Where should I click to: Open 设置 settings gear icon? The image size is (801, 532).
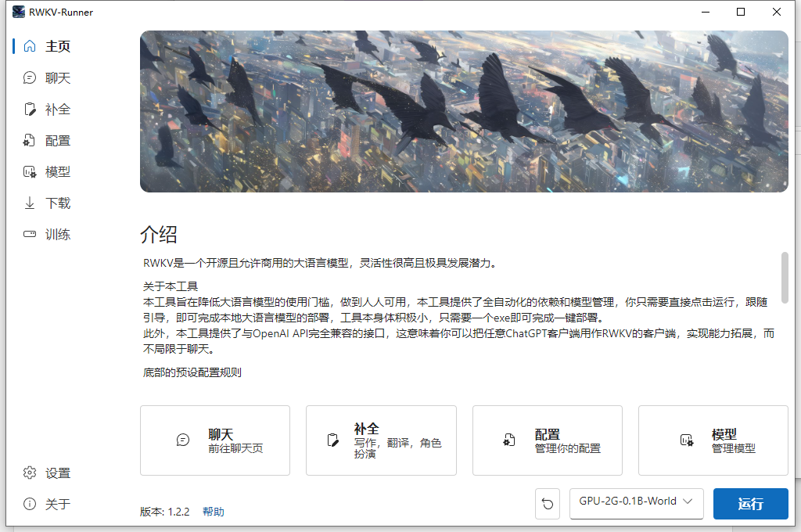pyautogui.click(x=30, y=473)
